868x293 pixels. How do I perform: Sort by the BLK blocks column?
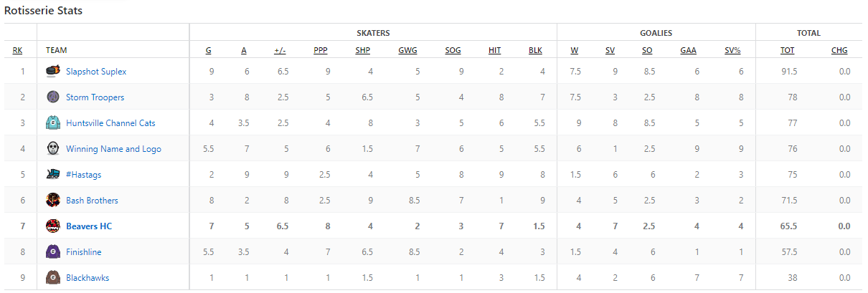coord(535,51)
